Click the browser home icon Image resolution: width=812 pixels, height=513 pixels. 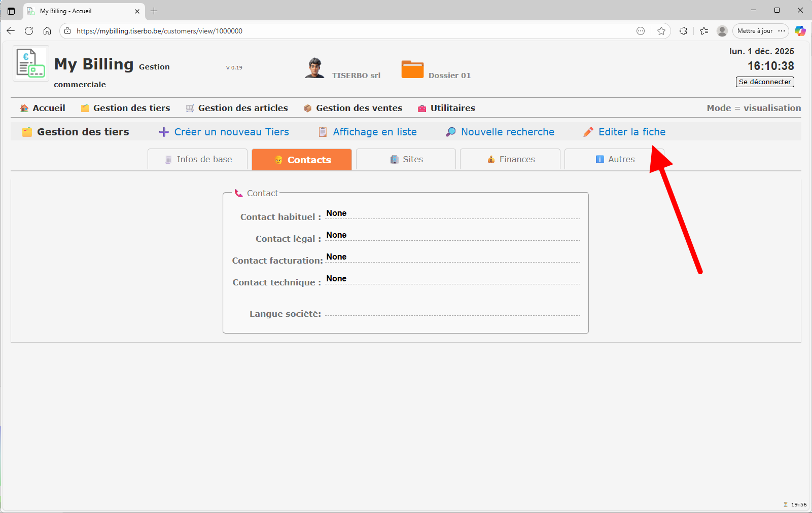click(x=47, y=31)
